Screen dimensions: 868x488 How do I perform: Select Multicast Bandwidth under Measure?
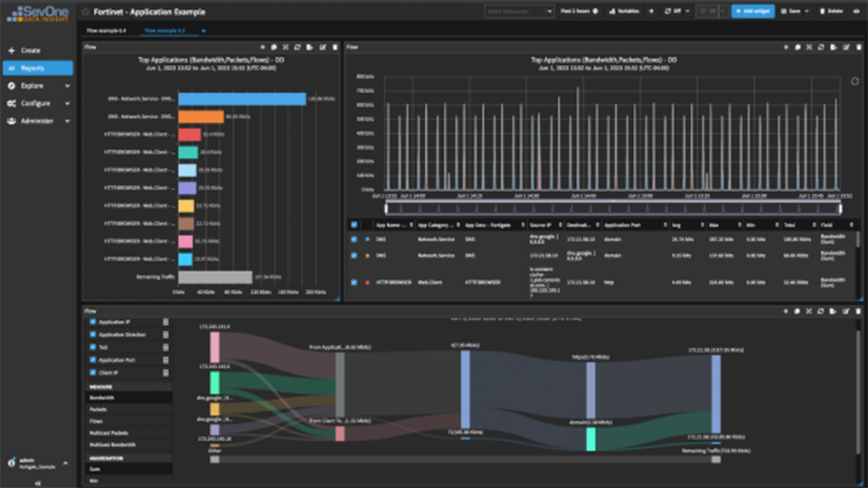coord(129,445)
